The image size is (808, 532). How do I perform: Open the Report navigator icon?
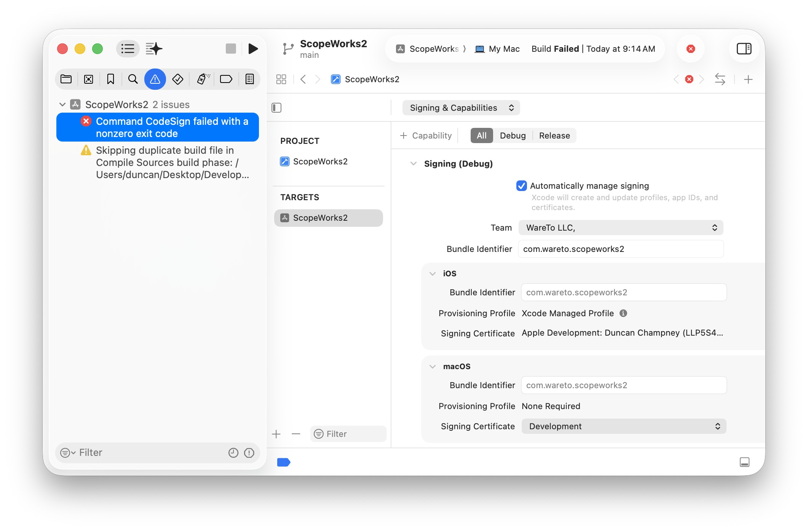[x=250, y=79]
